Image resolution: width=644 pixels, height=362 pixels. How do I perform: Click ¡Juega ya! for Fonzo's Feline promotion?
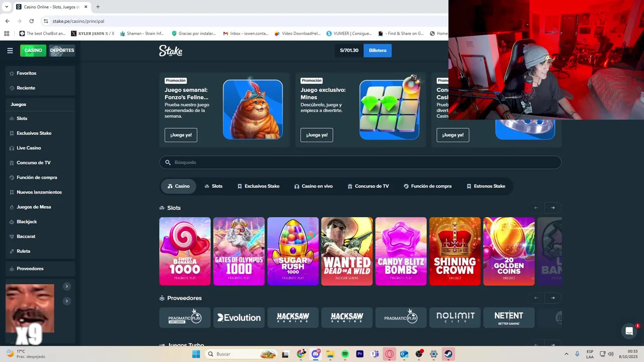point(181,135)
